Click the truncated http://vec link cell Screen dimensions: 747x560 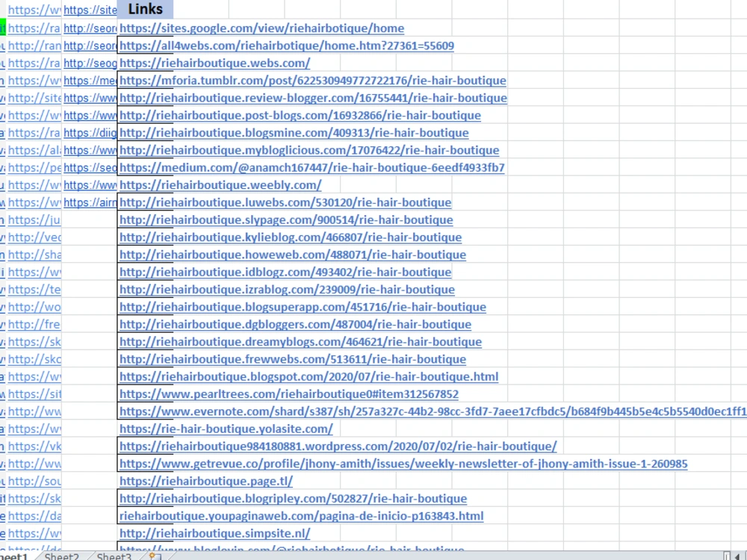[34, 237]
